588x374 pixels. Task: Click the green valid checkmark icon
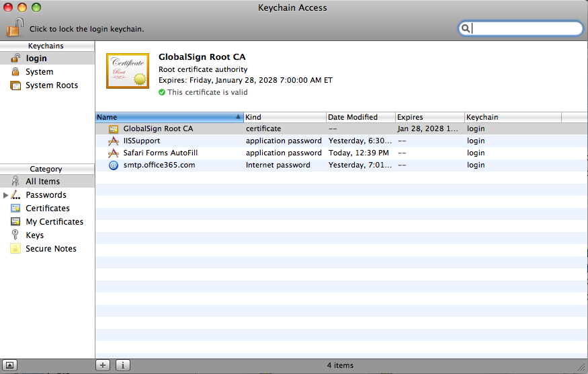(x=162, y=92)
